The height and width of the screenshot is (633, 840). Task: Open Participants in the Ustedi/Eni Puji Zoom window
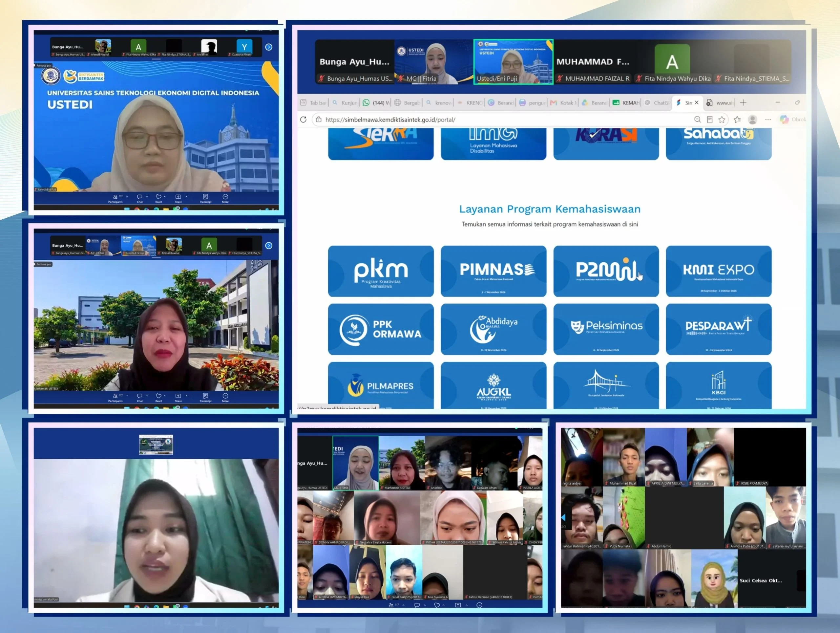pos(115,198)
